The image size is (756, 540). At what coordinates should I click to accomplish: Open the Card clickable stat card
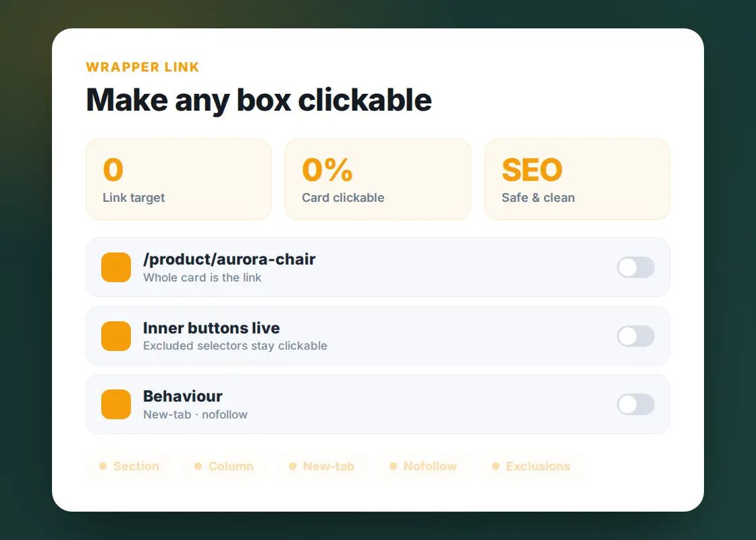pyautogui.click(x=378, y=179)
